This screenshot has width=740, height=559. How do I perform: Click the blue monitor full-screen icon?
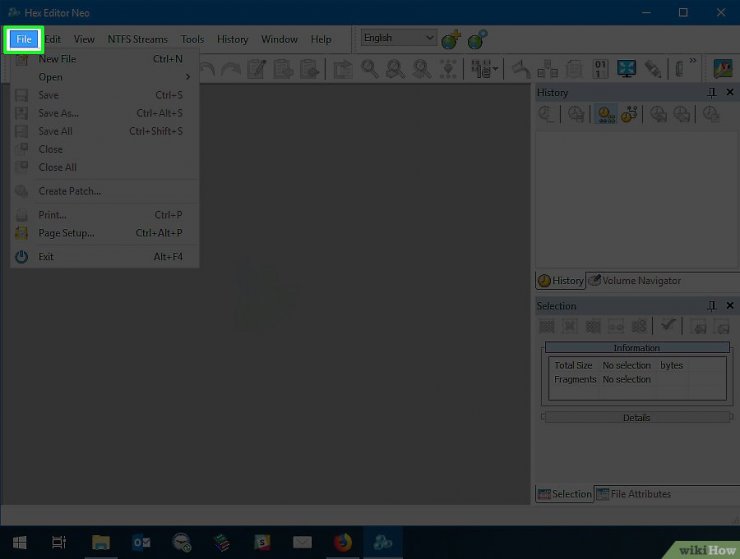click(626, 69)
